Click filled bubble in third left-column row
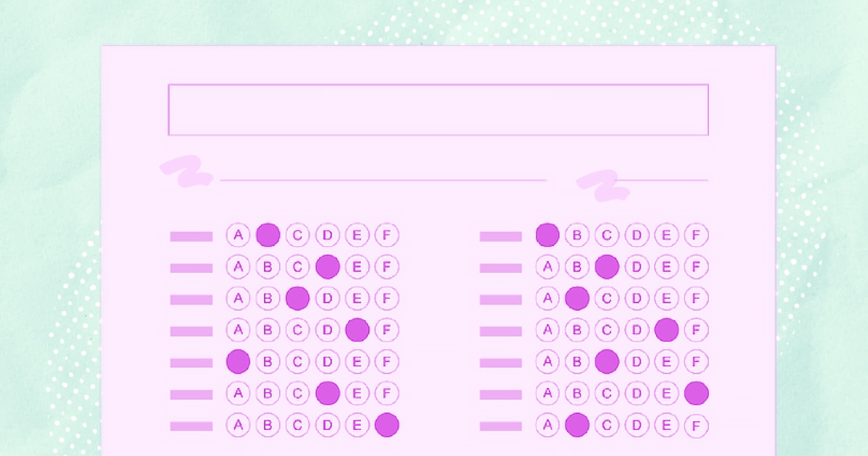This screenshot has width=868, height=456. click(297, 298)
